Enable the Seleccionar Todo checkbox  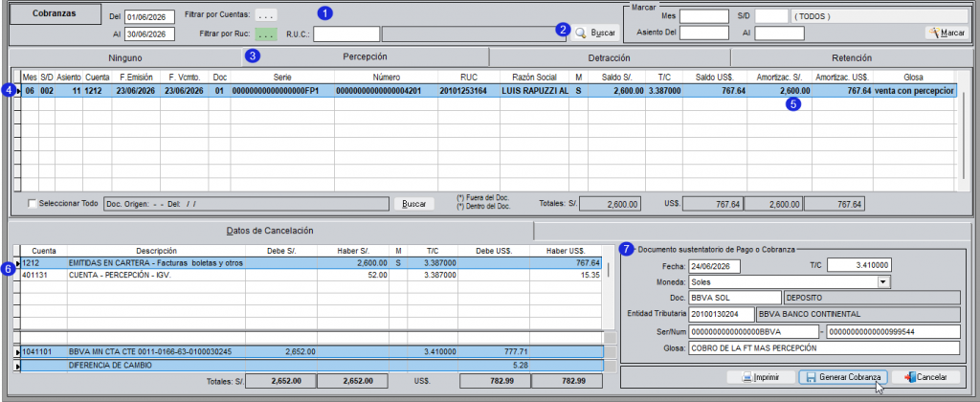click(x=32, y=204)
